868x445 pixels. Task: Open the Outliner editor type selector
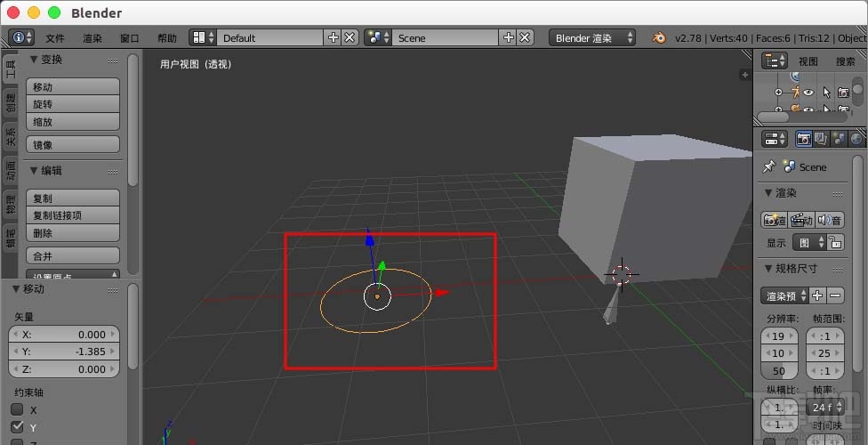(x=774, y=61)
